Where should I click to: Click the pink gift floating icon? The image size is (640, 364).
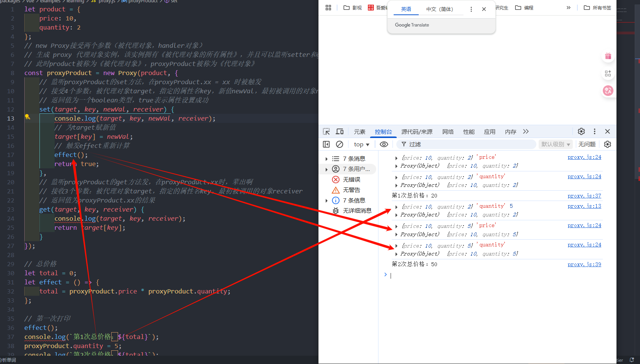pyautogui.click(x=608, y=56)
